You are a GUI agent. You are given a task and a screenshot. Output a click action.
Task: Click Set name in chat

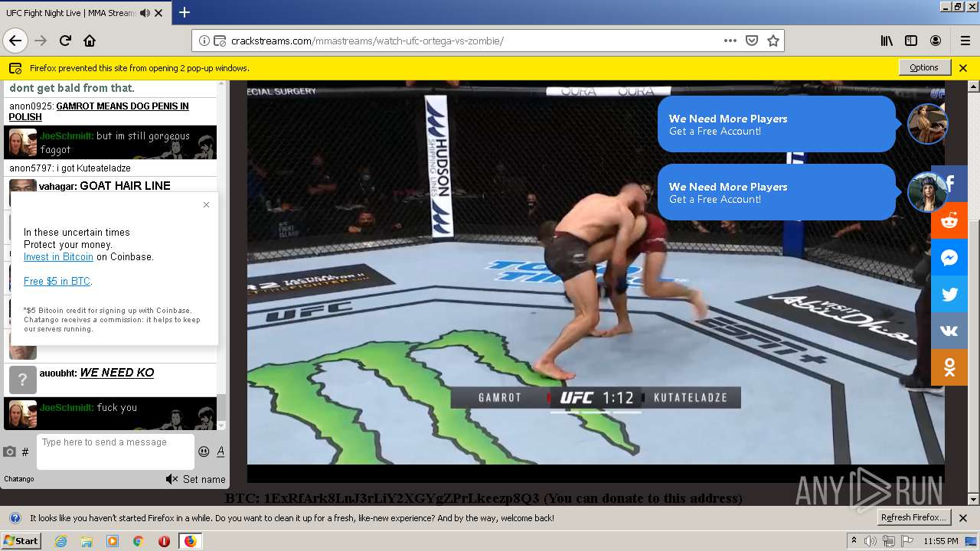pyautogui.click(x=204, y=479)
